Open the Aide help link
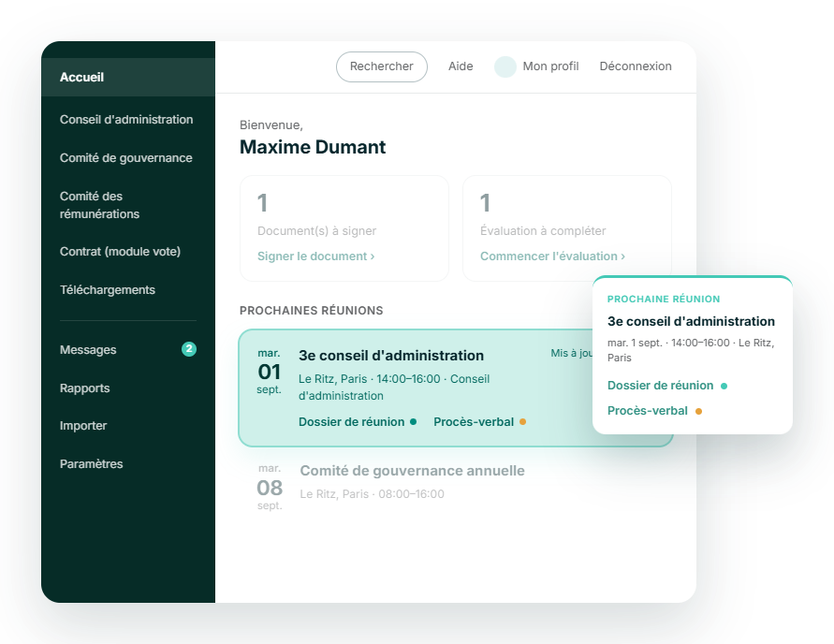Viewport: 834px width, 644px height. [x=461, y=66]
